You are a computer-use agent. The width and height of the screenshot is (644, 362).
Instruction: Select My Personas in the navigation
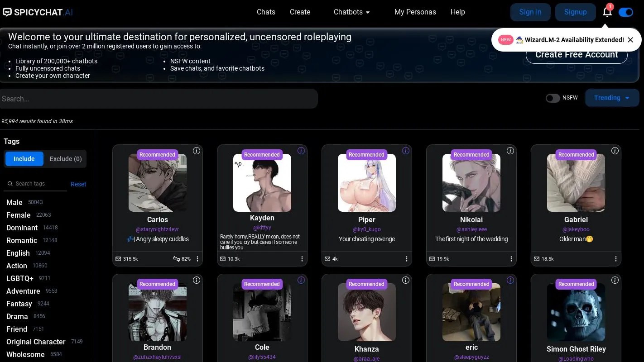click(x=415, y=12)
